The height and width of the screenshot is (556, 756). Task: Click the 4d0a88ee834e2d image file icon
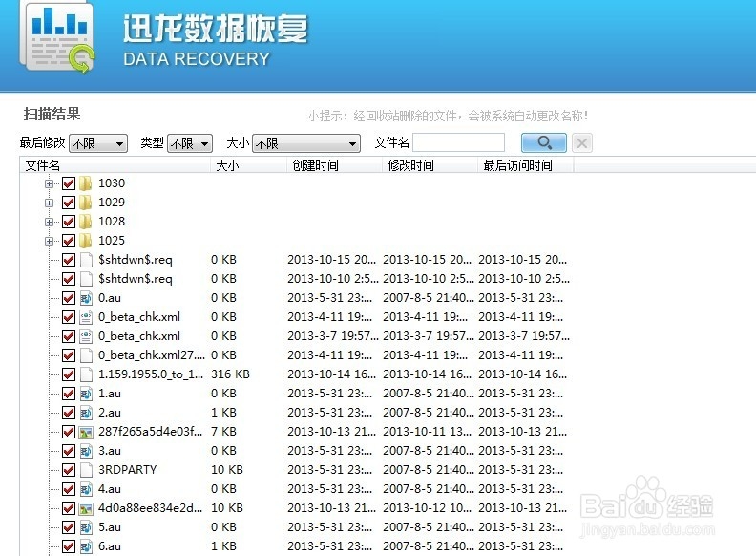click(86, 508)
